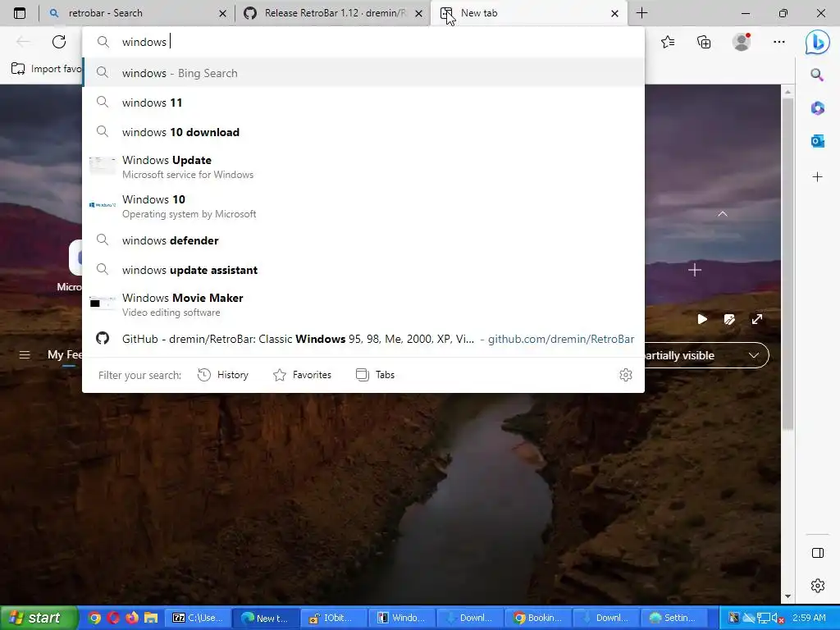Open Outlook sidebar icon
Image resolution: width=840 pixels, height=630 pixels.
817,141
